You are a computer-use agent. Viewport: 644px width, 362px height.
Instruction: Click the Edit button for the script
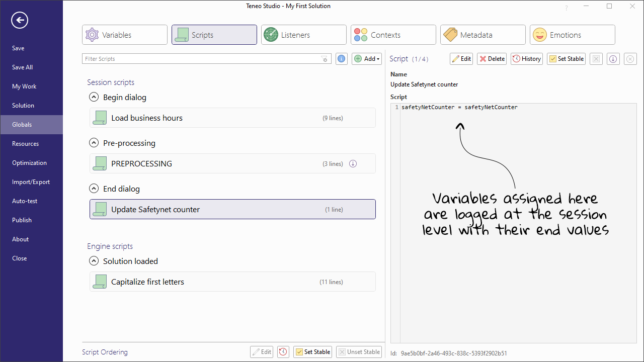tap(461, 58)
